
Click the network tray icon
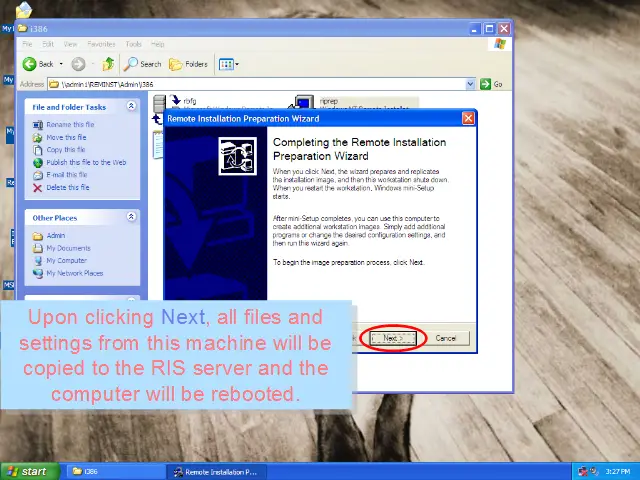(x=584, y=472)
